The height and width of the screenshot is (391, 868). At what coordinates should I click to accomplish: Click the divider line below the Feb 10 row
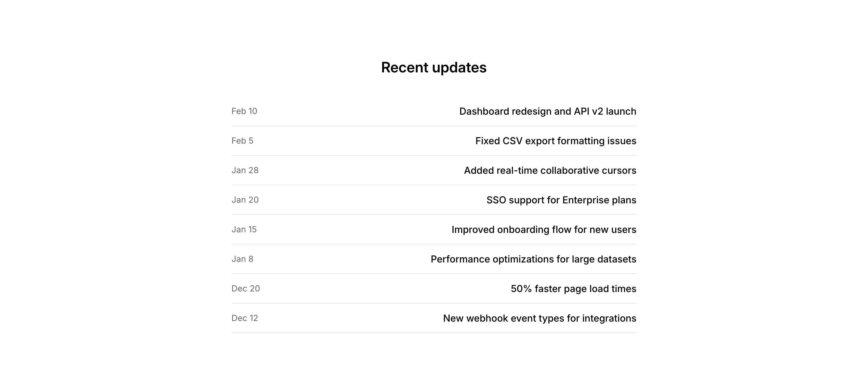tap(434, 126)
